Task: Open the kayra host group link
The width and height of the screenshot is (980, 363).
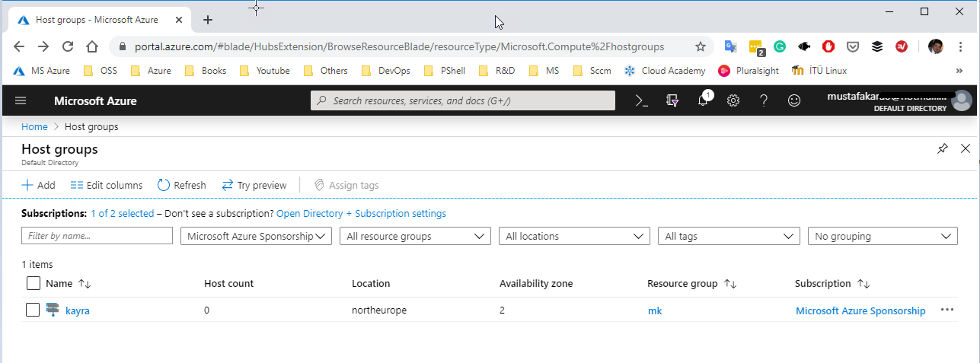Action: click(78, 310)
